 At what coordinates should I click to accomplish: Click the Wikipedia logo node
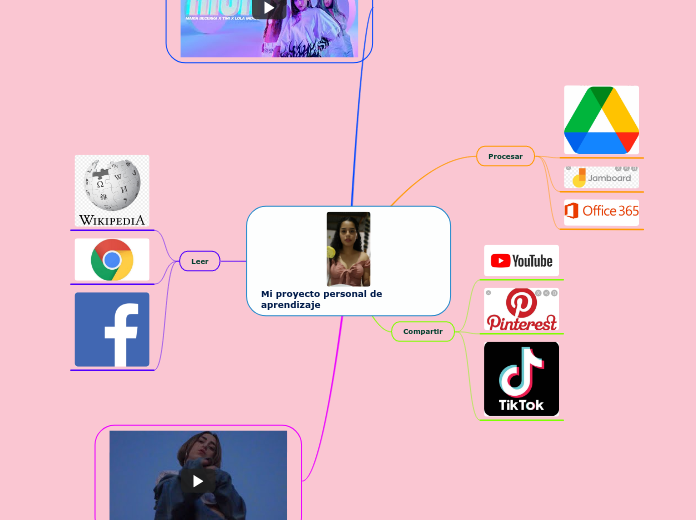pyautogui.click(x=112, y=191)
